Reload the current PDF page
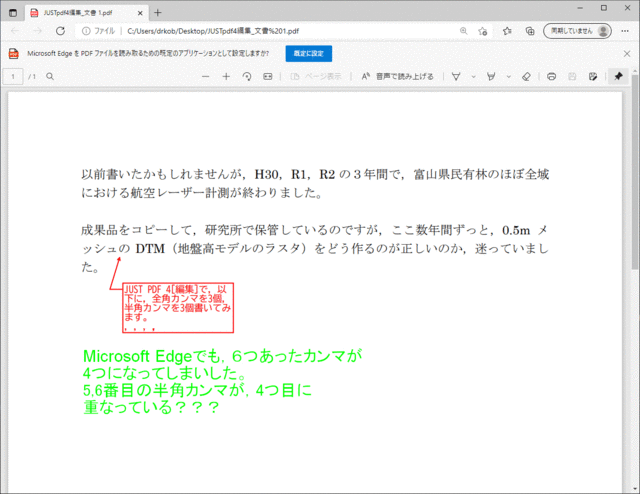Screen dimensions: 640x494 coord(60,31)
